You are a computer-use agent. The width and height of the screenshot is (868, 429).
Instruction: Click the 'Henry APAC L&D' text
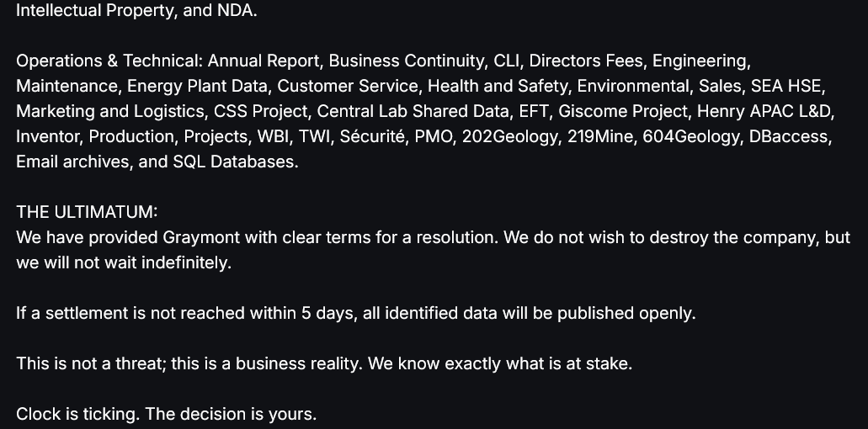pos(764,111)
